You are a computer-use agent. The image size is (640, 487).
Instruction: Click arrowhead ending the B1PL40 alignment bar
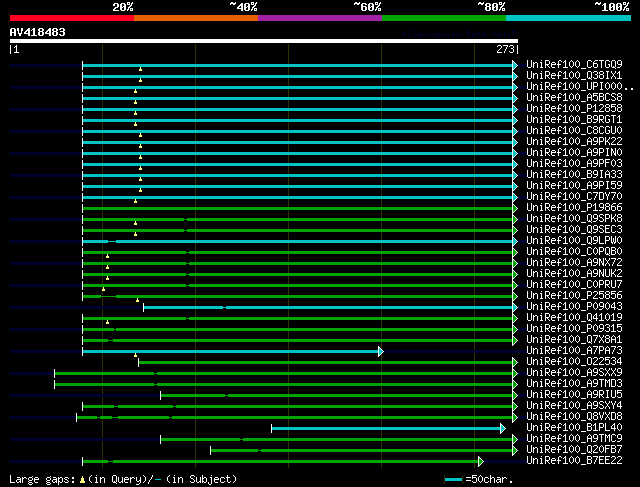click(x=503, y=428)
